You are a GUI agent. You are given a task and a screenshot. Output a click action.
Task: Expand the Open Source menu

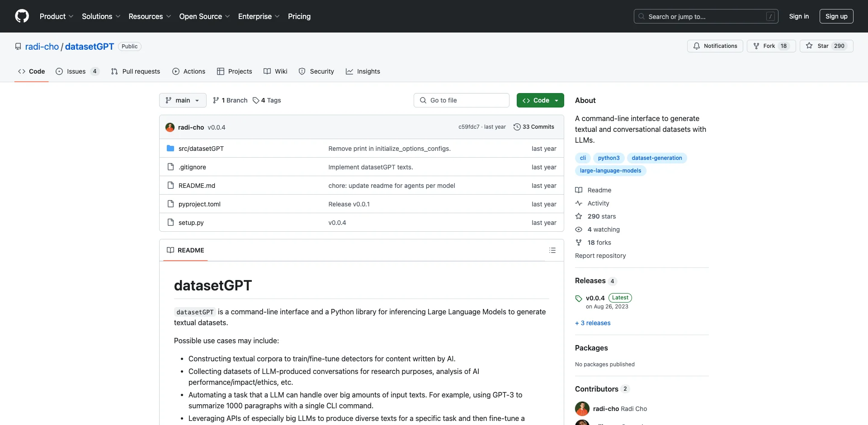205,16
